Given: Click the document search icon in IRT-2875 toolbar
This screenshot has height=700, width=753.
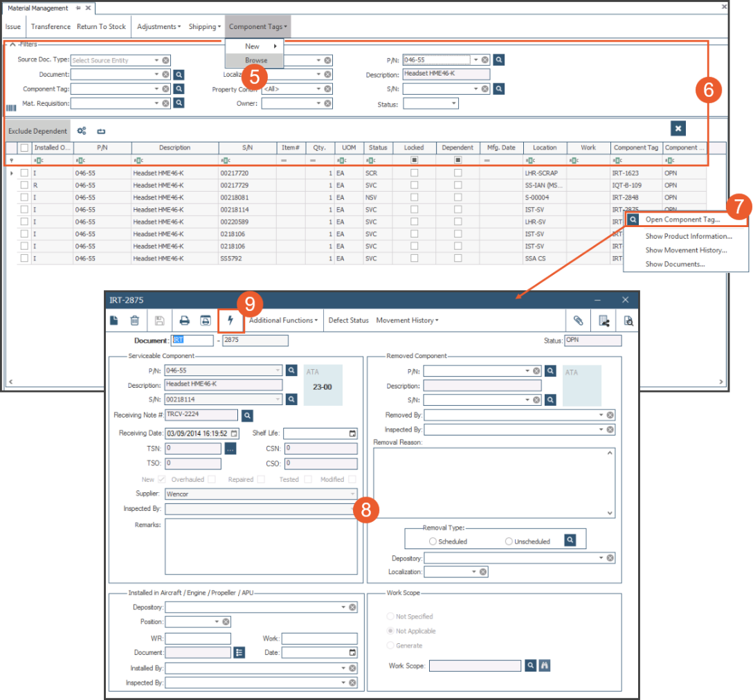Looking at the screenshot, I should [x=628, y=321].
